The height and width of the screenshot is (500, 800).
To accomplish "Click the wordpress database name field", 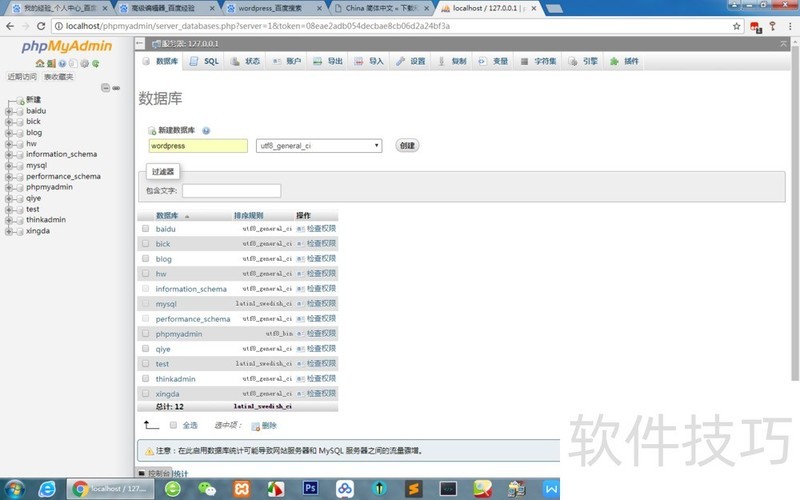I will click(198, 146).
